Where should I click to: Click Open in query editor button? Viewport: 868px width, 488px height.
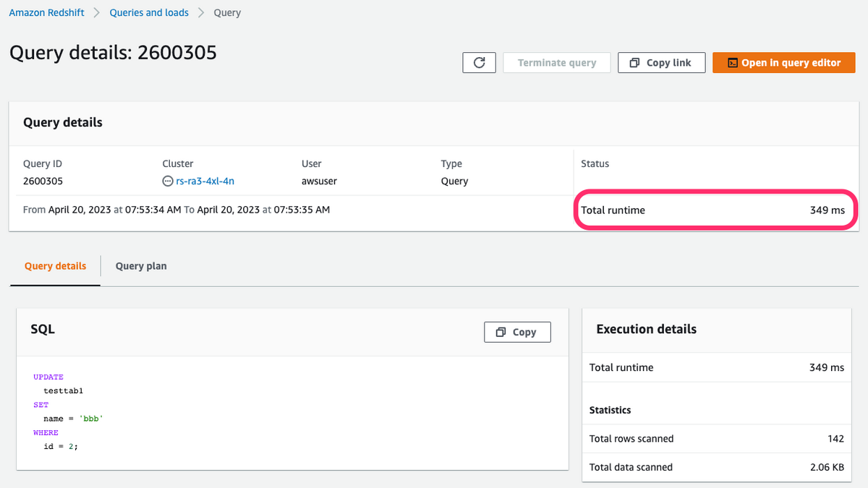pos(784,63)
